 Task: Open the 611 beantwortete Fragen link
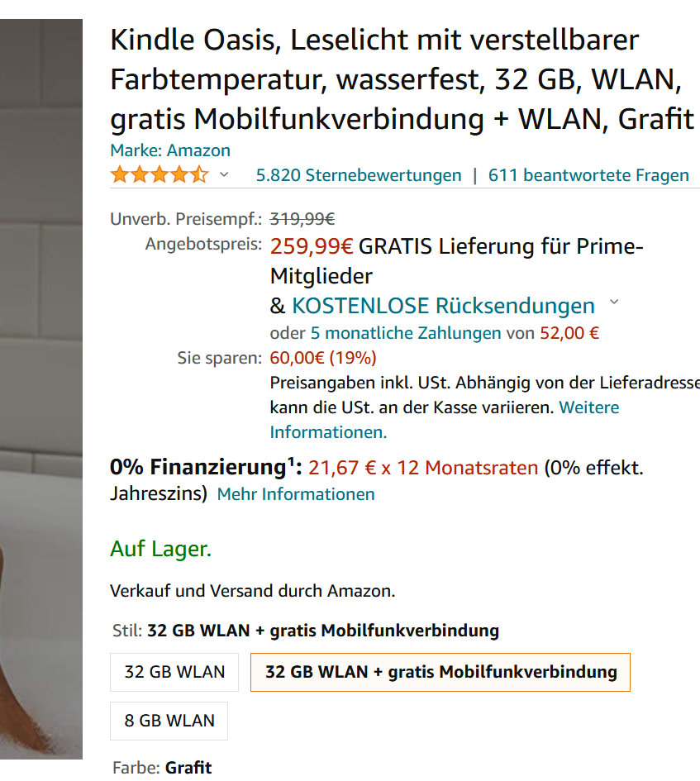[x=588, y=175]
